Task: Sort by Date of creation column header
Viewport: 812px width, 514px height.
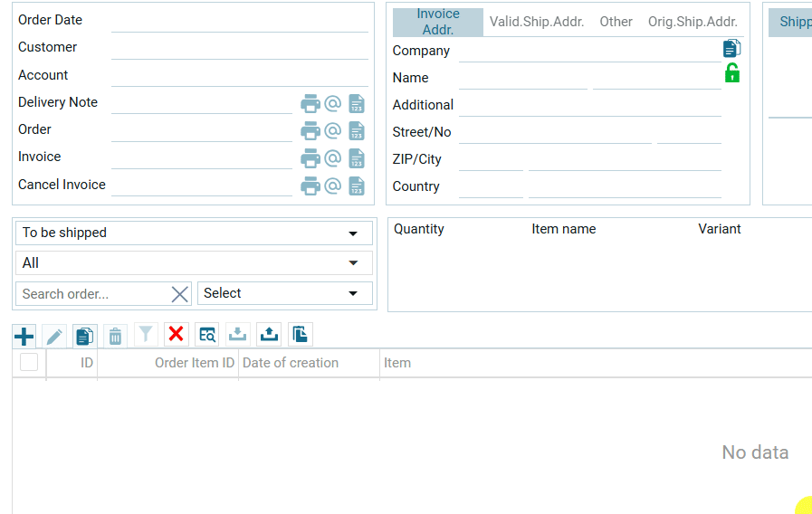Action: click(291, 363)
